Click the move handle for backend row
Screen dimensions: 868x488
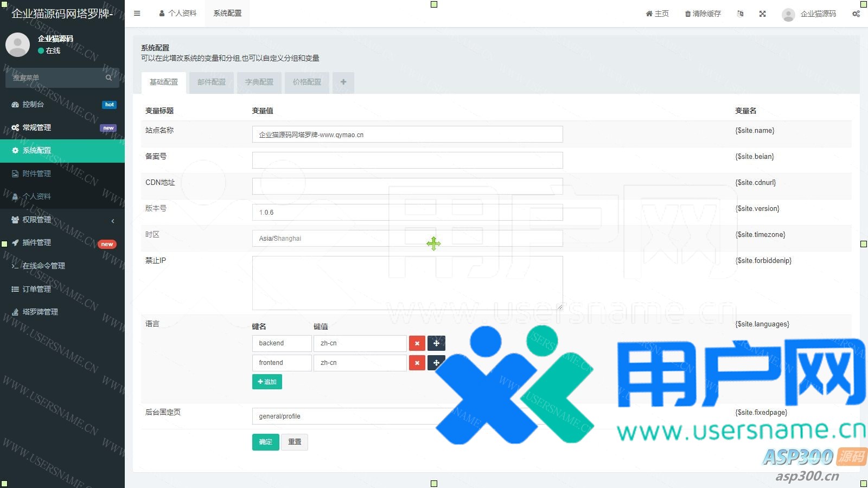click(436, 343)
